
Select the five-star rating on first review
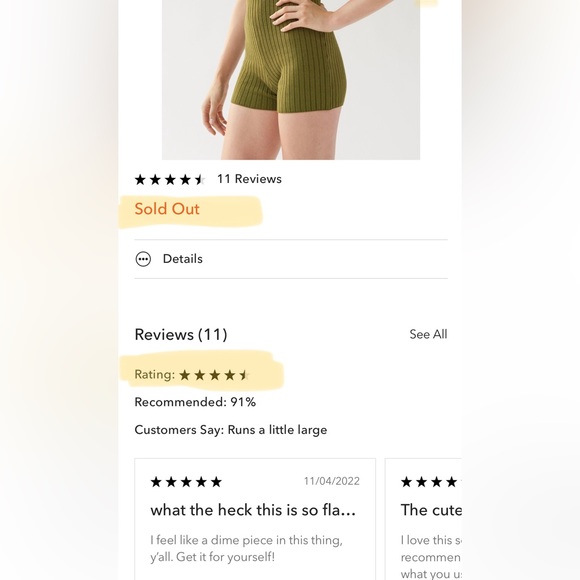(186, 482)
